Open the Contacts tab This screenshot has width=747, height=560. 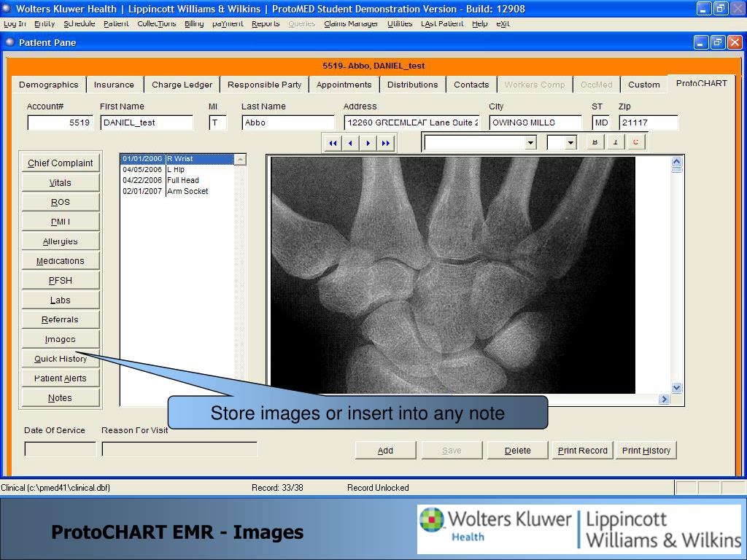coord(471,85)
